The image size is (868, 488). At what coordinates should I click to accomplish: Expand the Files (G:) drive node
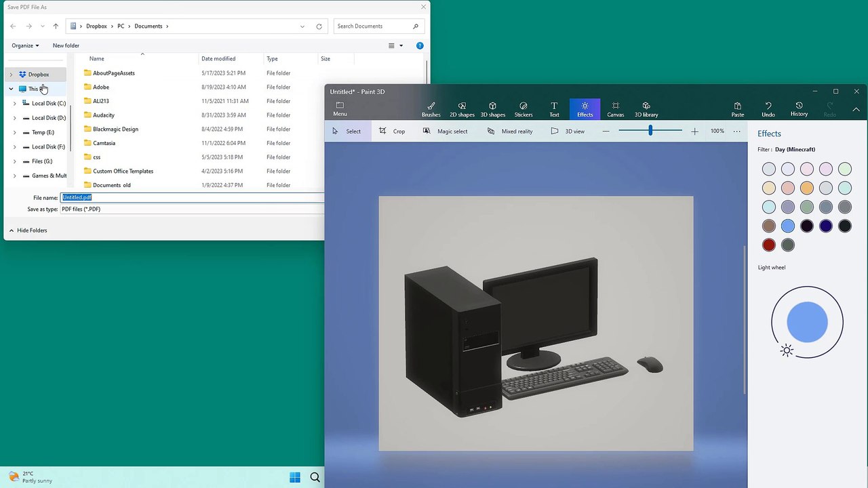pyautogui.click(x=15, y=161)
